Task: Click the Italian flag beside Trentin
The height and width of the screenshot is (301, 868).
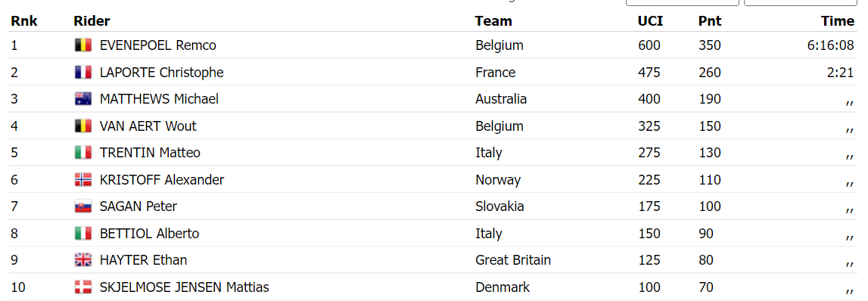Action: point(82,153)
